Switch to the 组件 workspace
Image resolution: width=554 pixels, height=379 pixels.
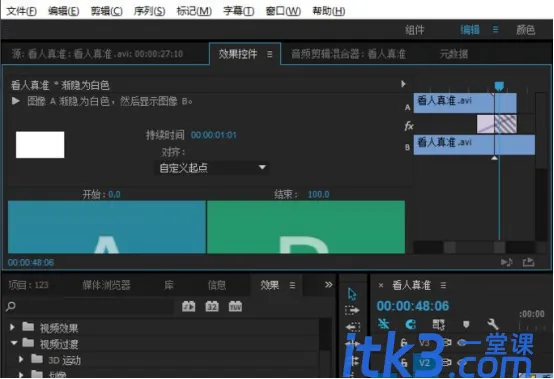coord(414,30)
